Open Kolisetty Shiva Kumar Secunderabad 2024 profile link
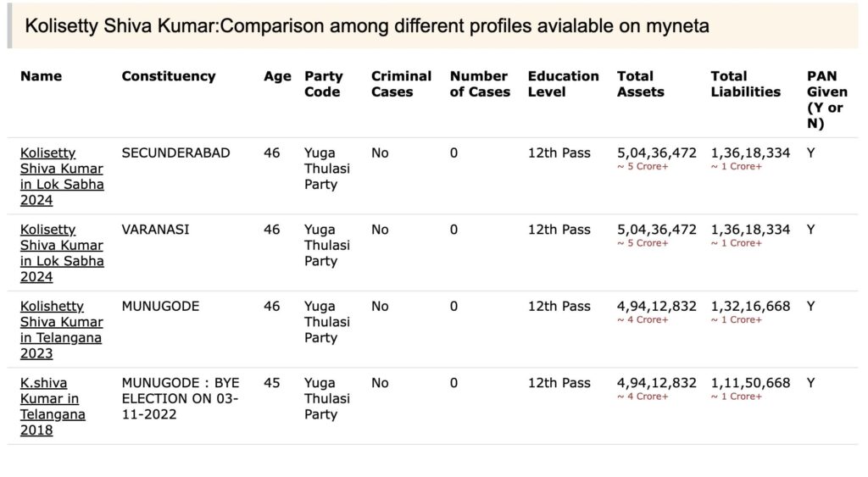 click(x=62, y=176)
